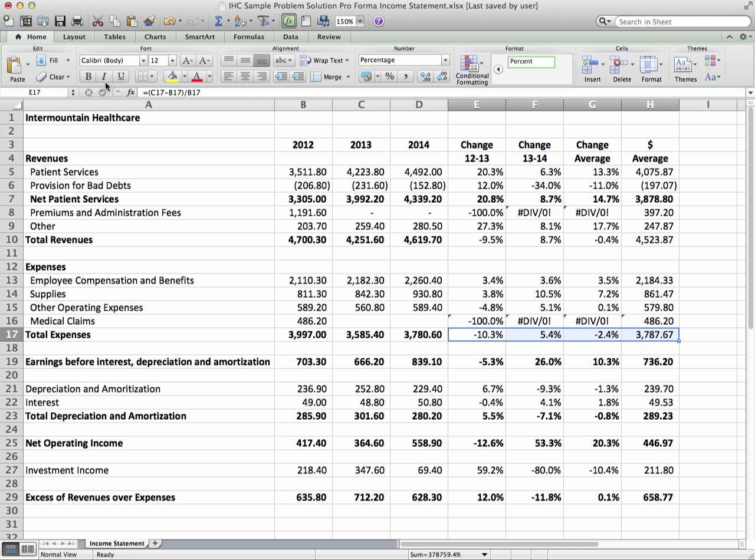Open the Percentage number format dropdown
Image resolution: width=755 pixels, height=560 pixels.
(x=445, y=60)
